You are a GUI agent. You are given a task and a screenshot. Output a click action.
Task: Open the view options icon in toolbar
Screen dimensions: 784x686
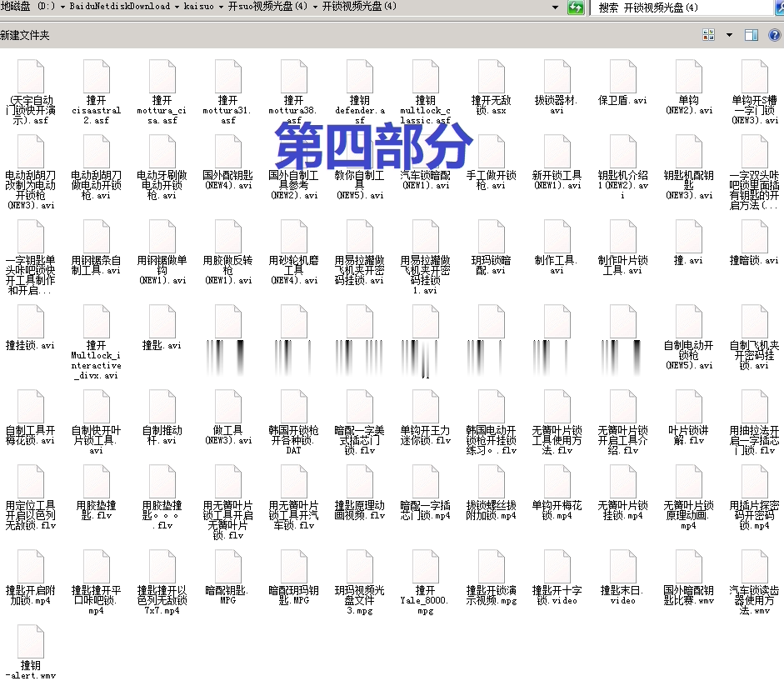pyautogui.click(x=708, y=34)
